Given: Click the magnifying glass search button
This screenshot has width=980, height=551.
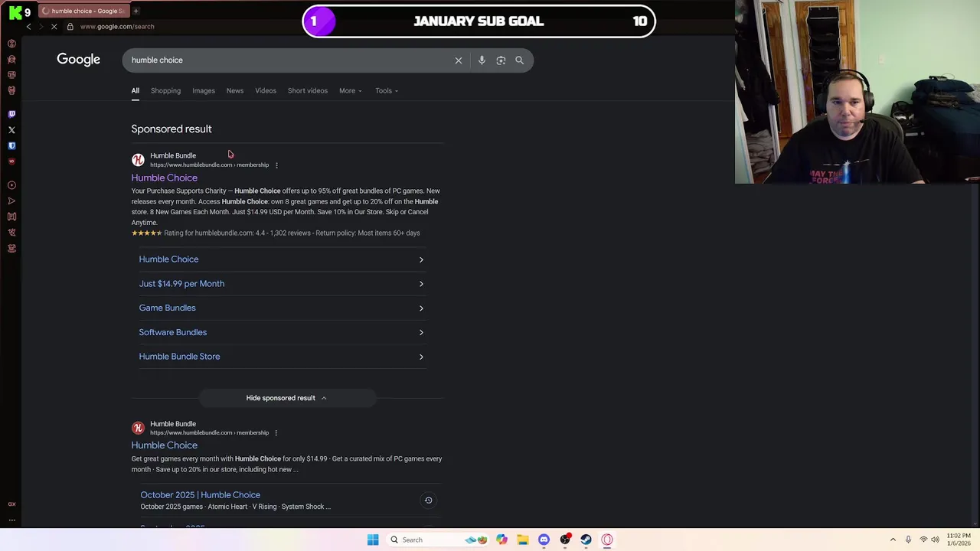Looking at the screenshot, I should [519, 60].
